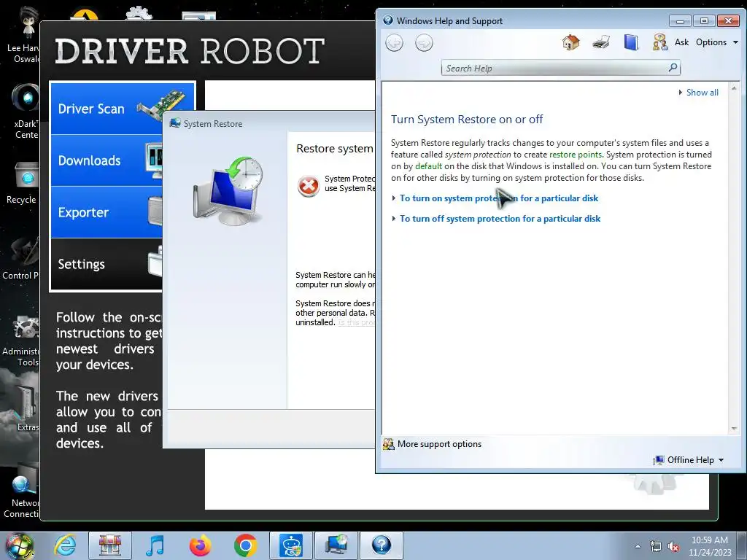
Task: Click the System Restore title bar icon
Action: [175, 123]
